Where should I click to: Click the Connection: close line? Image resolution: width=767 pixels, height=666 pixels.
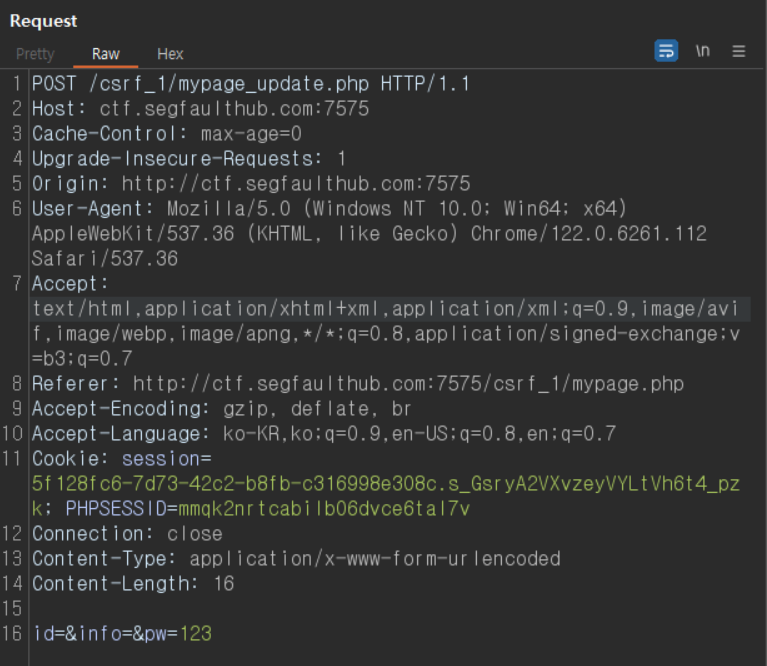(x=127, y=533)
